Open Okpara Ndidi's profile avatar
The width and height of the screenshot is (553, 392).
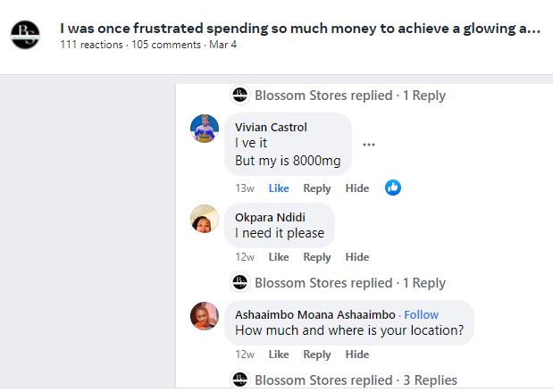205,219
